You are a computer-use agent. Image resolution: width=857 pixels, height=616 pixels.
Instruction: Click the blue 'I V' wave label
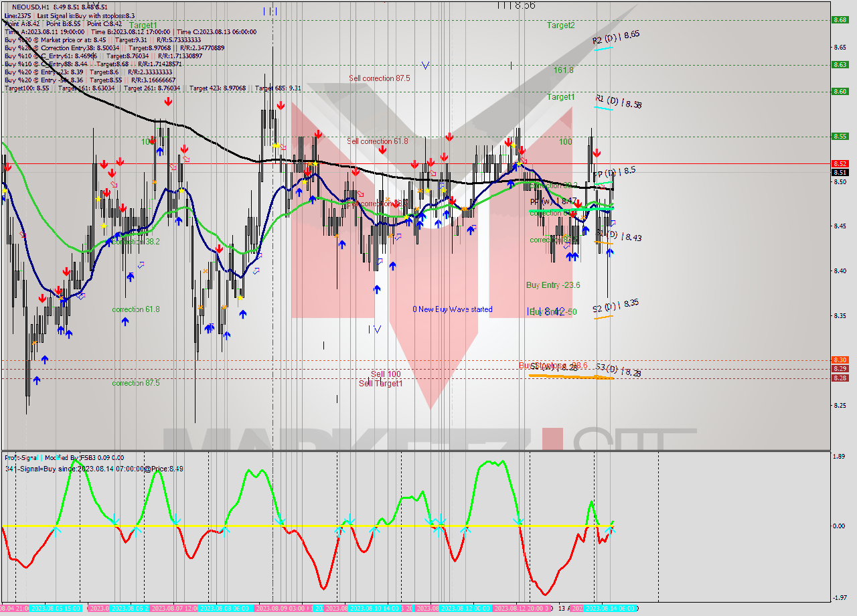tap(375, 329)
